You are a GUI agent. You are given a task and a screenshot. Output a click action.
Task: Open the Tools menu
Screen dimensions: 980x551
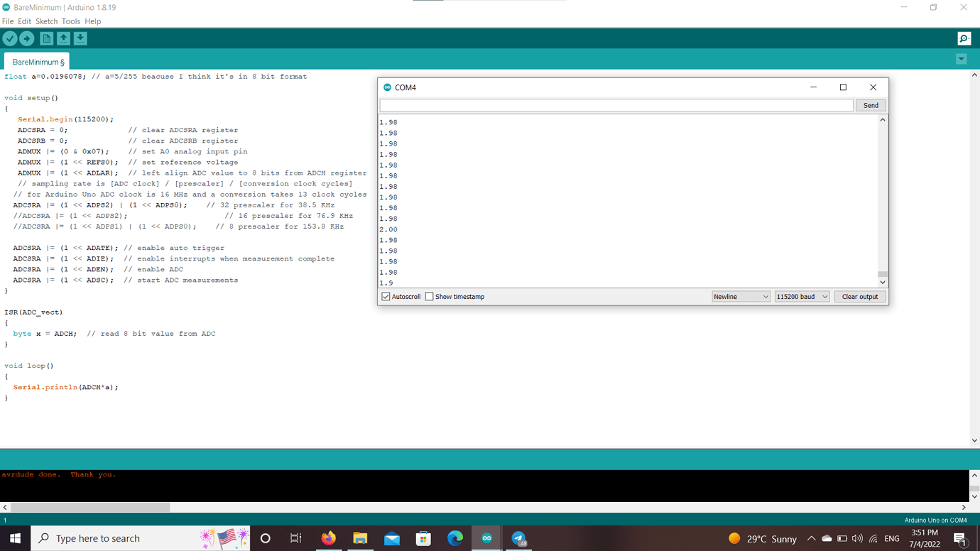click(70, 21)
